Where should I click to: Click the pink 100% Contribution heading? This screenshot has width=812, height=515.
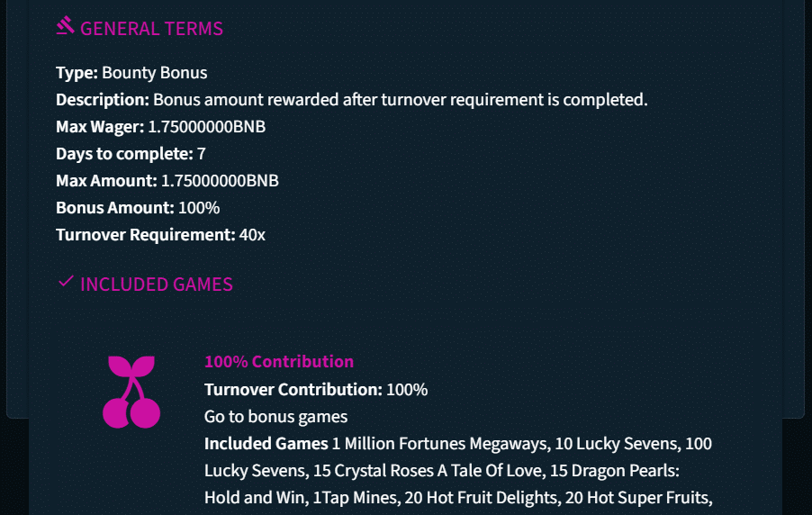(x=279, y=362)
